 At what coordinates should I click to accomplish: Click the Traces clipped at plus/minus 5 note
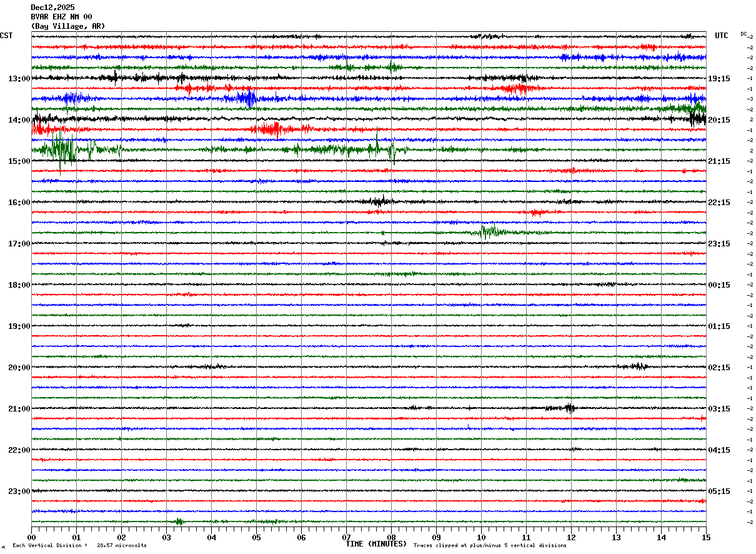pyautogui.click(x=490, y=545)
